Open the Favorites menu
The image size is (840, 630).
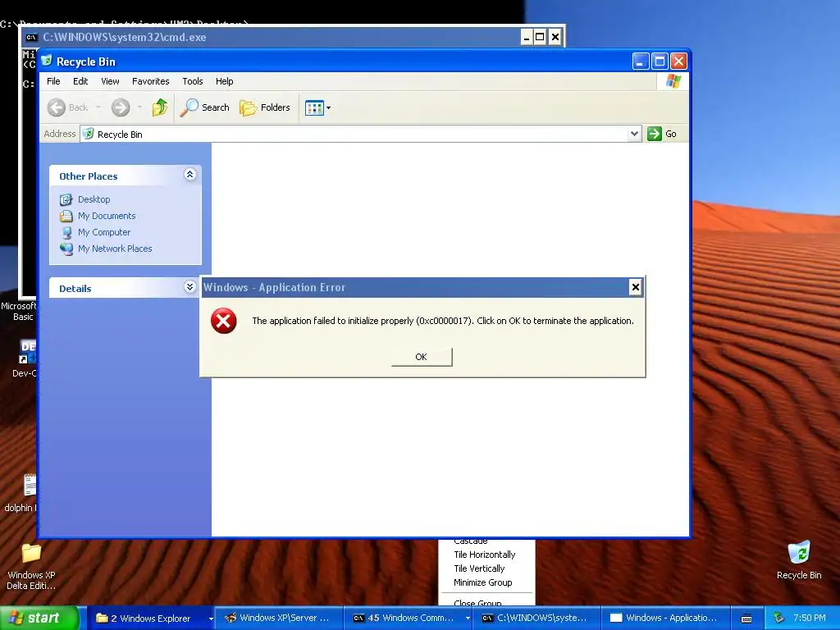coord(151,81)
